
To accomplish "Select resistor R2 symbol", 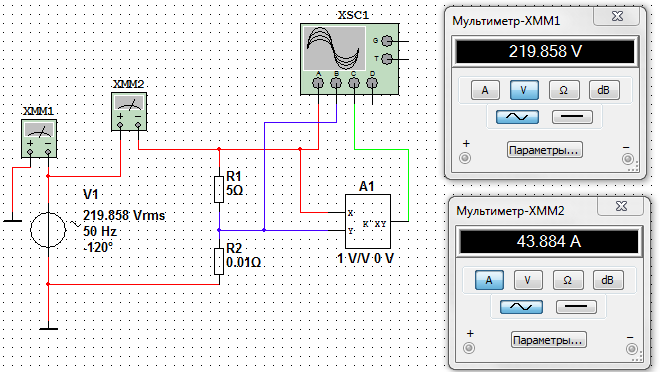I will pyautogui.click(x=219, y=261).
